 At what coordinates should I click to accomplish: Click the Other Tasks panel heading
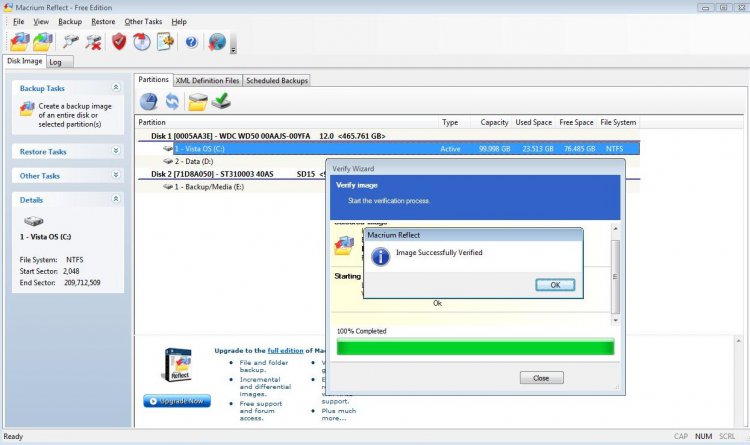pyautogui.click(x=40, y=176)
